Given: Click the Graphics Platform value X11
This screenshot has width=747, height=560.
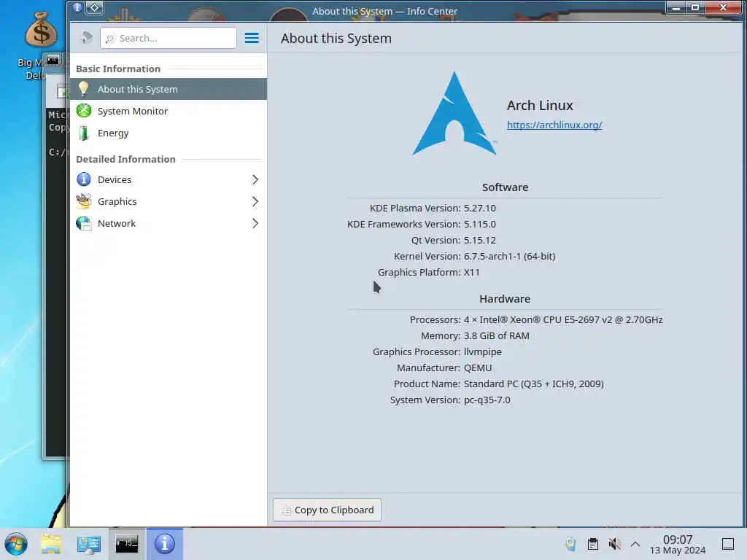Looking at the screenshot, I should click(x=472, y=273).
